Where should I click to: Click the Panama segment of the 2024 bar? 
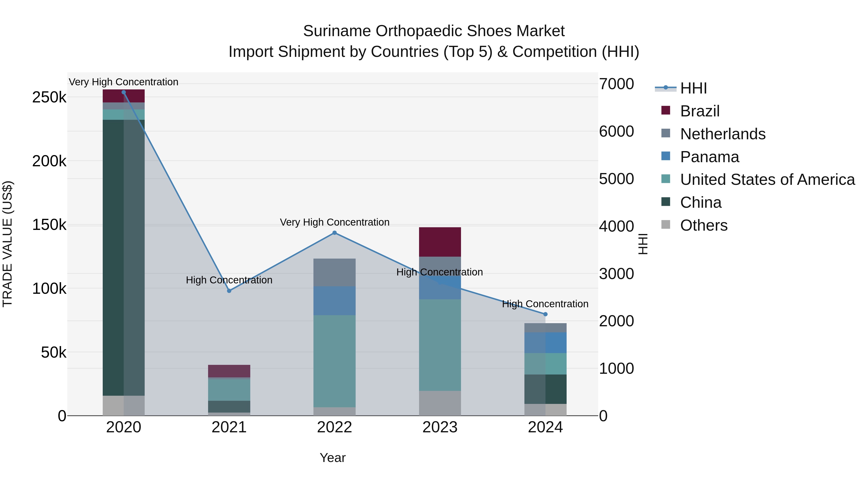click(x=546, y=343)
